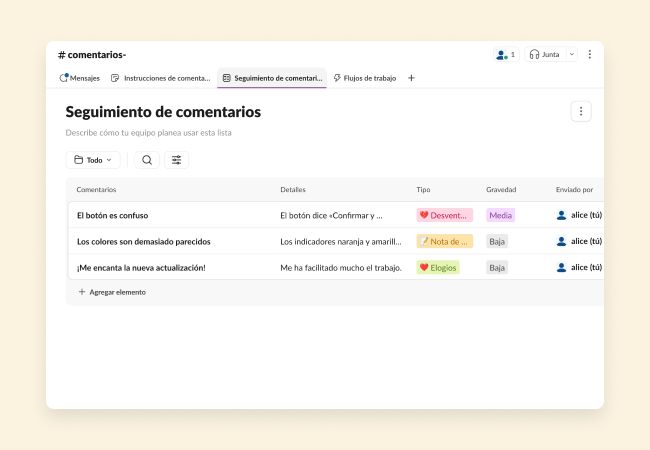Open the item El botón es confuso
Screen dimensions: 650x450
coord(112,215)
